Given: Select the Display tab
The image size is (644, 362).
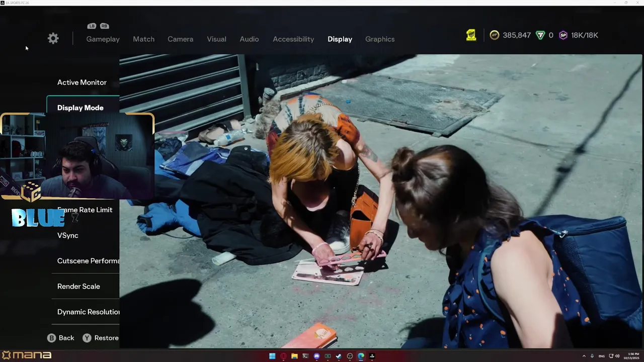Looking at the screenshot, I should point(340,39).
